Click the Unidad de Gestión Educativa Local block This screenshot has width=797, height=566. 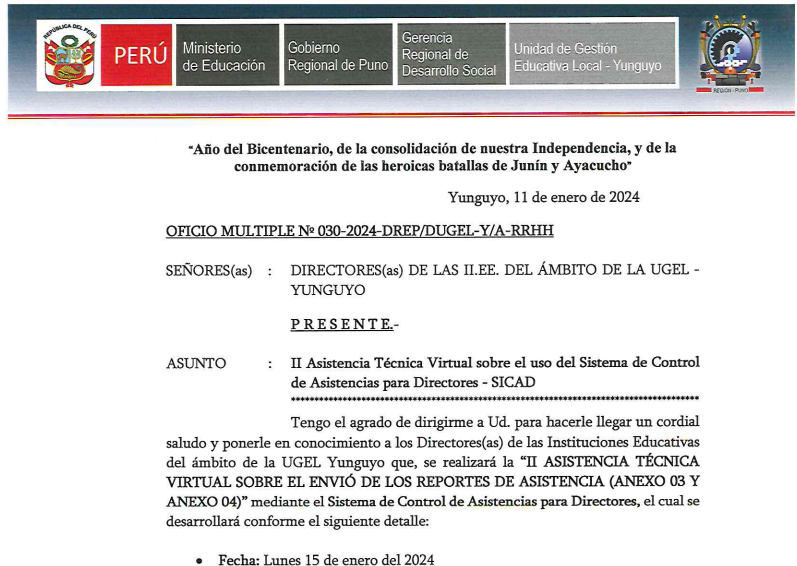(590, 56)
